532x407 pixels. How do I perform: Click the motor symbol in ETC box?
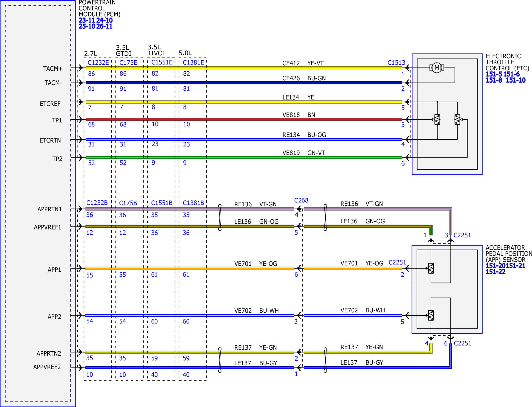pos(437,68)
